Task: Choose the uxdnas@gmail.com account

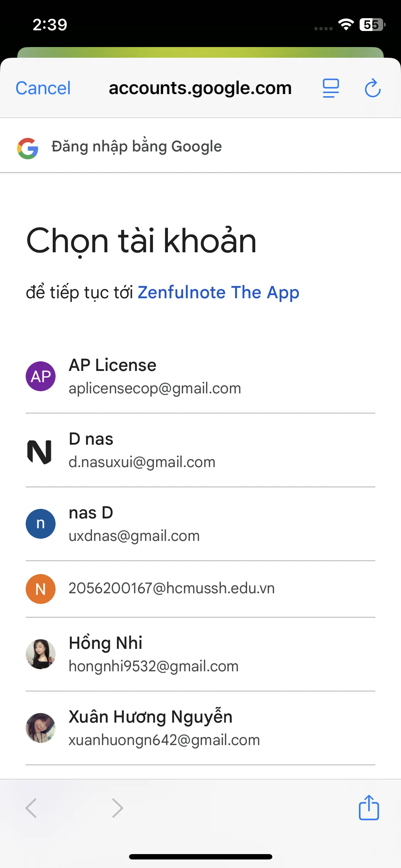Action: 200,524
